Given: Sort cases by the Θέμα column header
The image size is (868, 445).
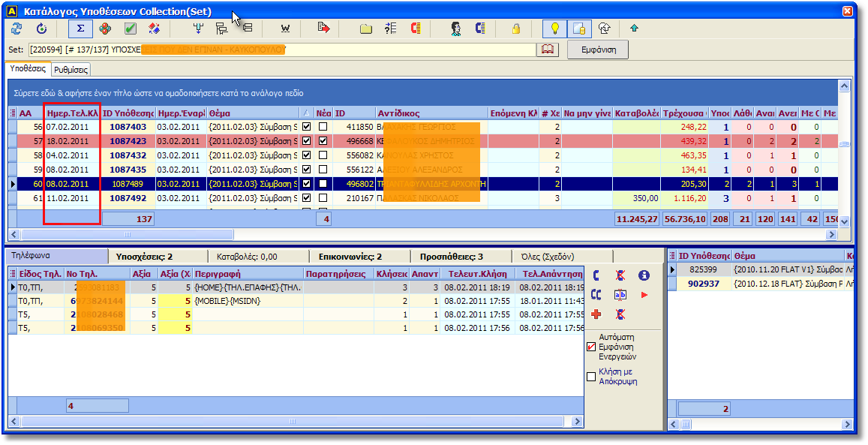Looking at the screenshot, I should [x=253, y=113].
